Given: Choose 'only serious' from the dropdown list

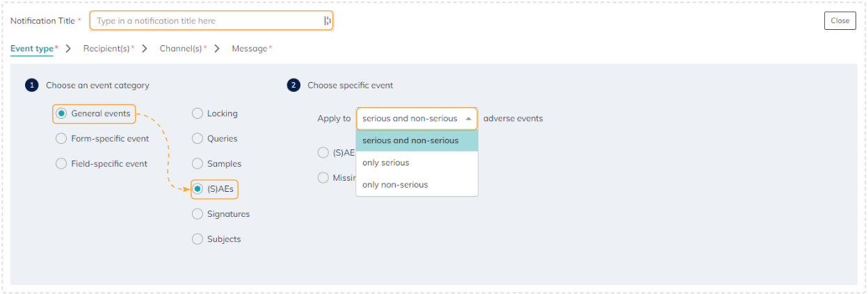Looking at the screenshot, I should pos(386,163).
